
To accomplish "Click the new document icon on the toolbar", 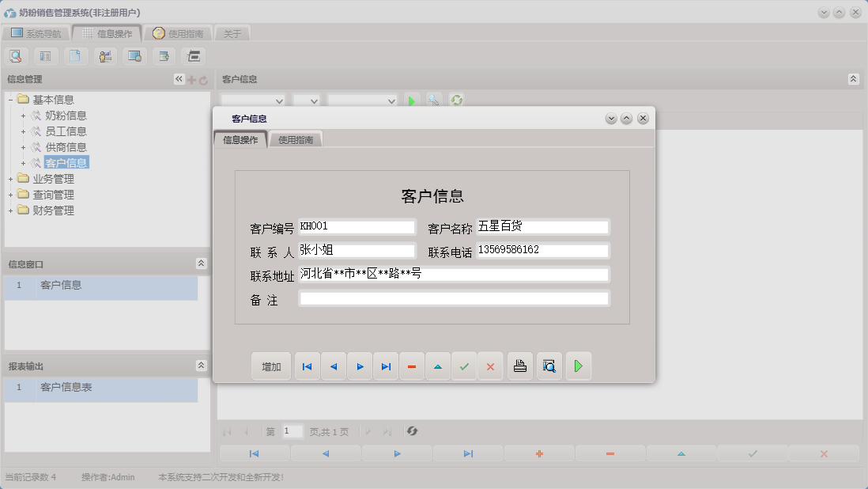I will 75,56.
